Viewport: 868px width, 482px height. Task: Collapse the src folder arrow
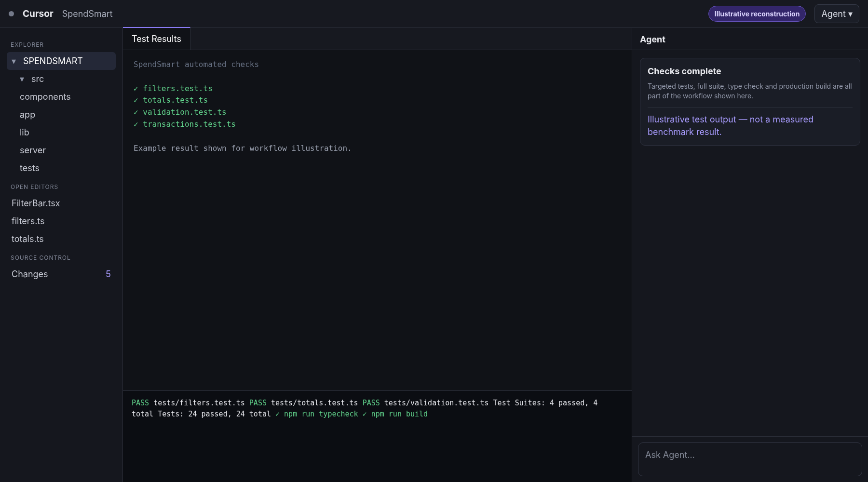tap(22, 79)
